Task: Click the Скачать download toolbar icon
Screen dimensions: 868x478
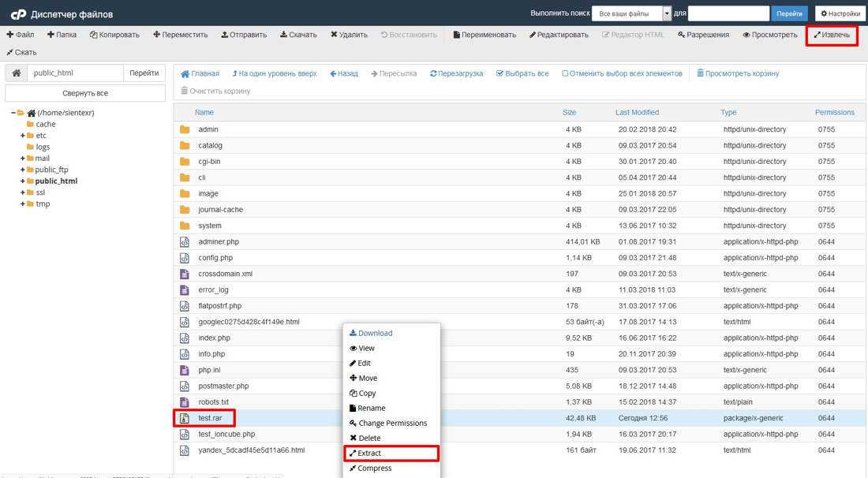Action: coord(283,35)
